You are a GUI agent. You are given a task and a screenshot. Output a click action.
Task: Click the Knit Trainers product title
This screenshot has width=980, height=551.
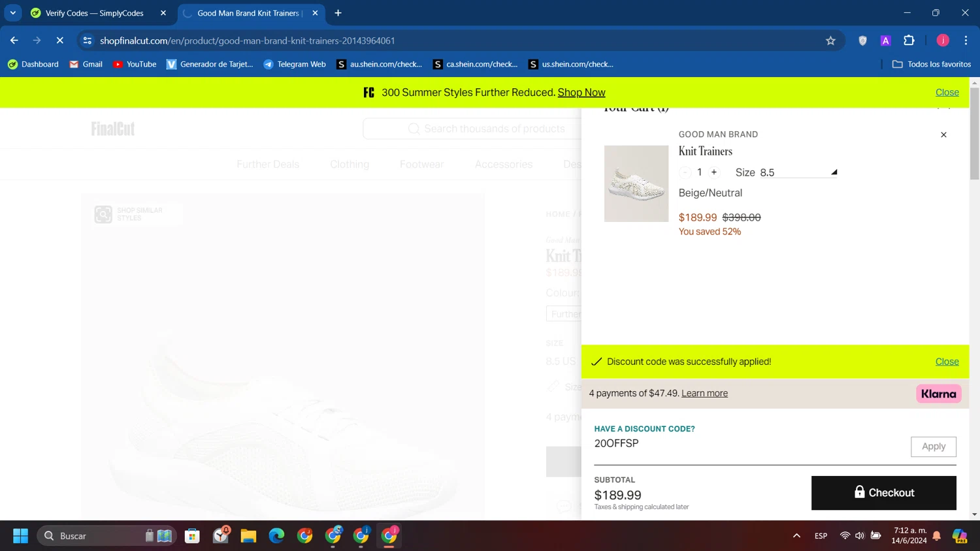coord(705,151)
